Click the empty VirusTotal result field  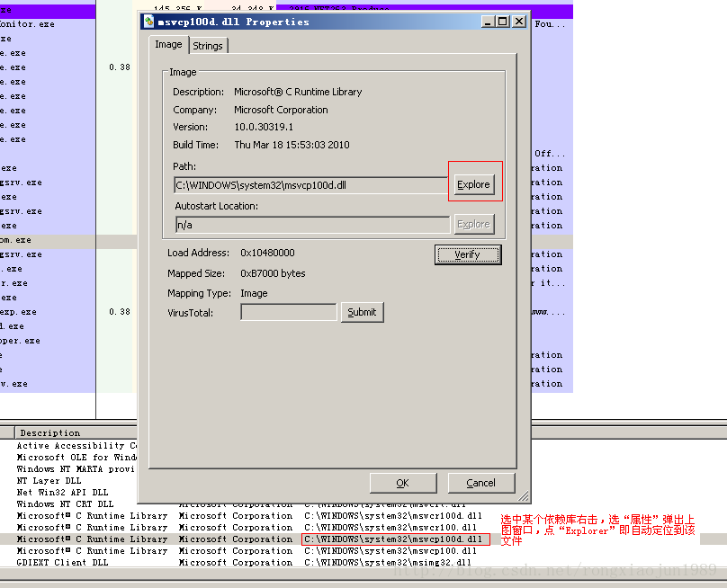289,312
